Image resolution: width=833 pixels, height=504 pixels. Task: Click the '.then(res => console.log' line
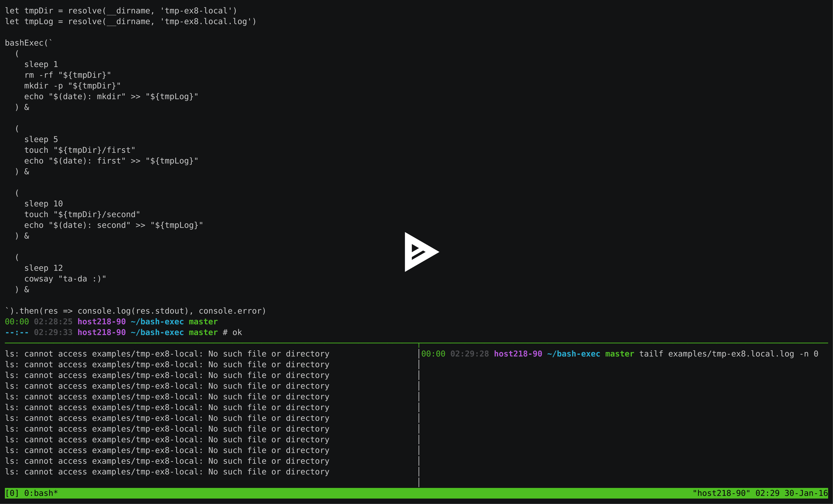tap(135, 311)
